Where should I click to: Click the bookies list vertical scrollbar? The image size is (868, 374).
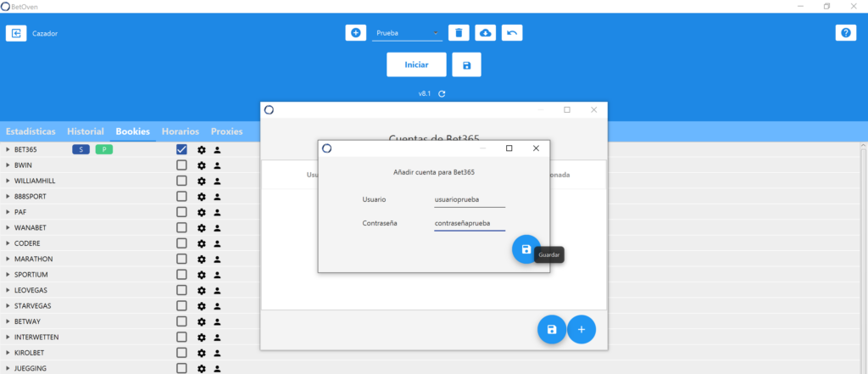862,258
